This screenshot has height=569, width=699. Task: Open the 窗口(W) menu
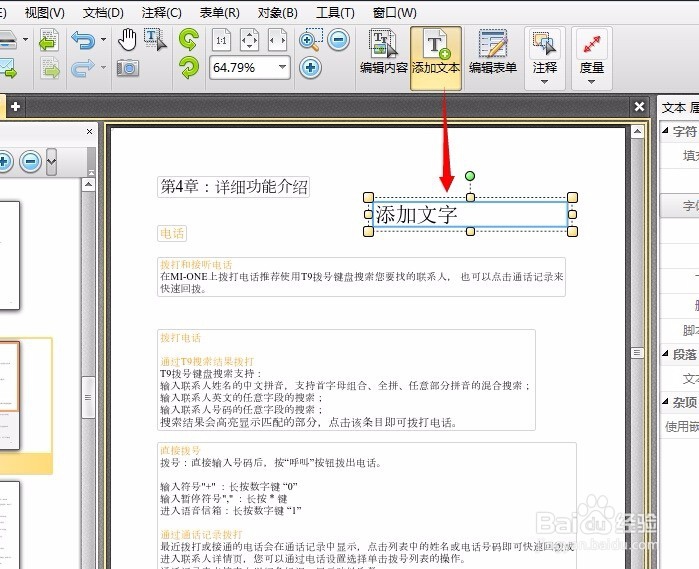coord(395,12)
